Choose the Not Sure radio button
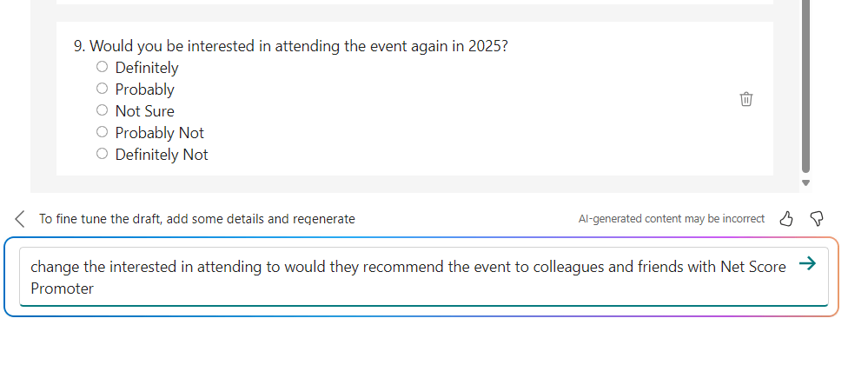The height and width of the screenshot is (378, 868). pyautogui.click(x=103, y=110)
